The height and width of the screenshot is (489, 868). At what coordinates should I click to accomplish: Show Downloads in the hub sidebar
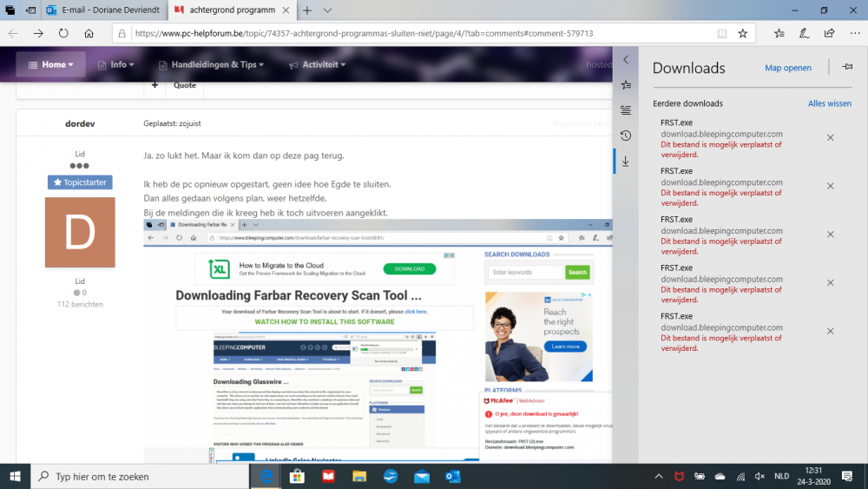click(x=626, y=162)
